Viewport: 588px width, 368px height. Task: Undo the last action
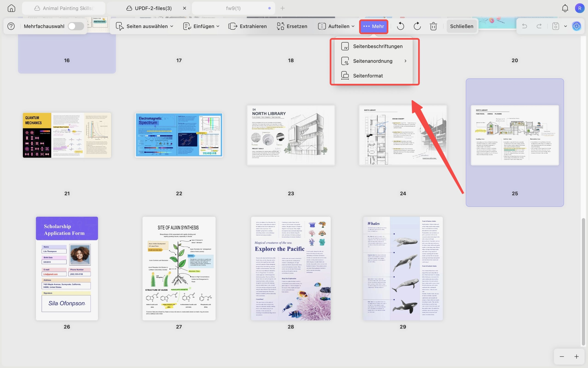524,26
